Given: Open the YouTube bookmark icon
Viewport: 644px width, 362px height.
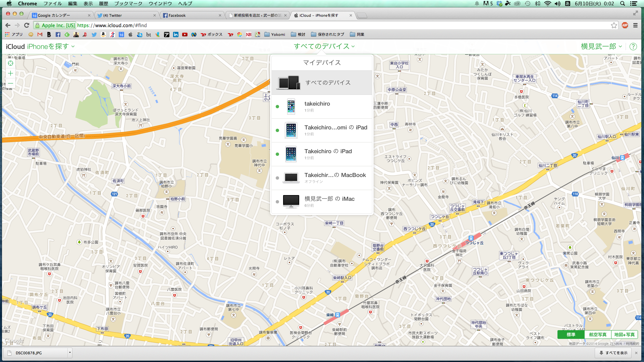Looking at the screenshot, I should point(185,35).
